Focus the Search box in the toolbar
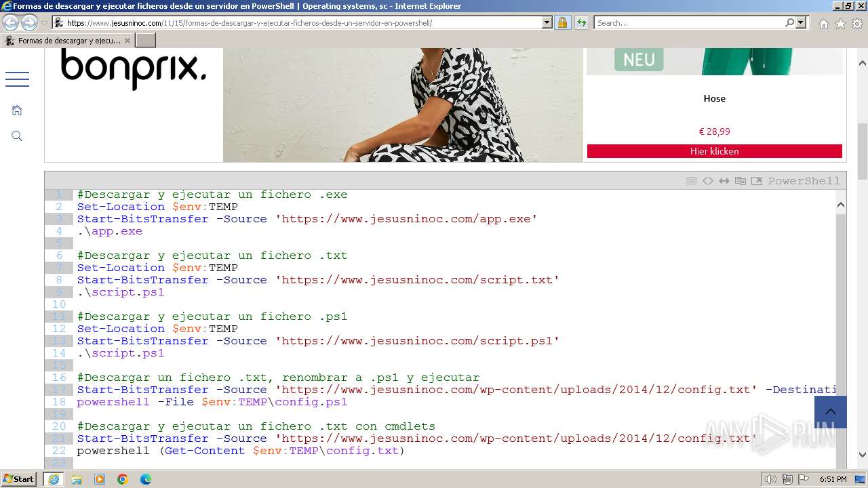 (x=689, y=22)
